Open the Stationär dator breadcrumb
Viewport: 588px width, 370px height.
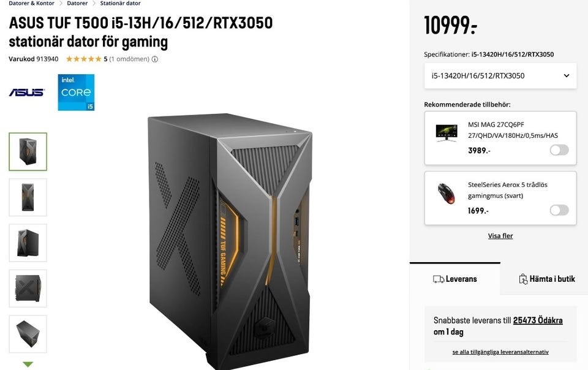pos(121,3)
